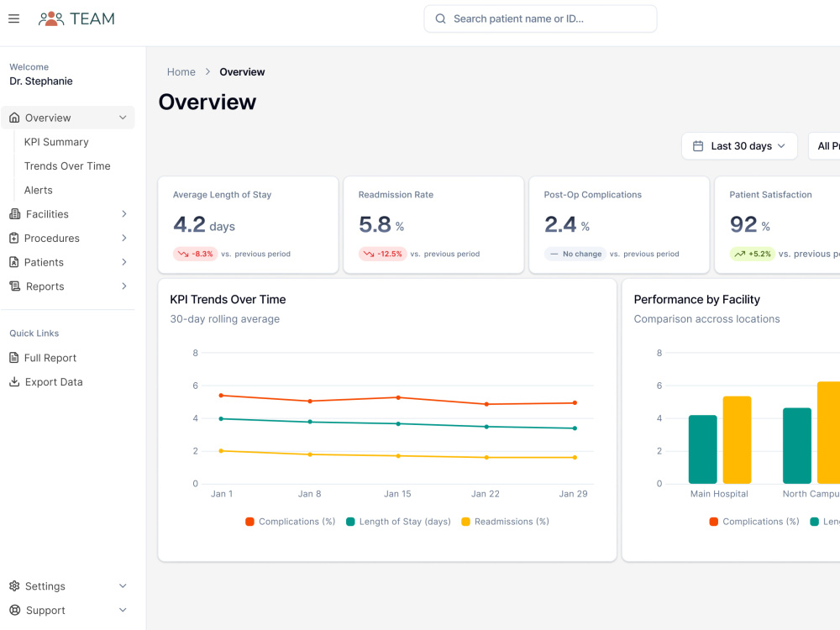
Task: Click the upward trend icon on +5.2% badge
Action: click(740, 254)
